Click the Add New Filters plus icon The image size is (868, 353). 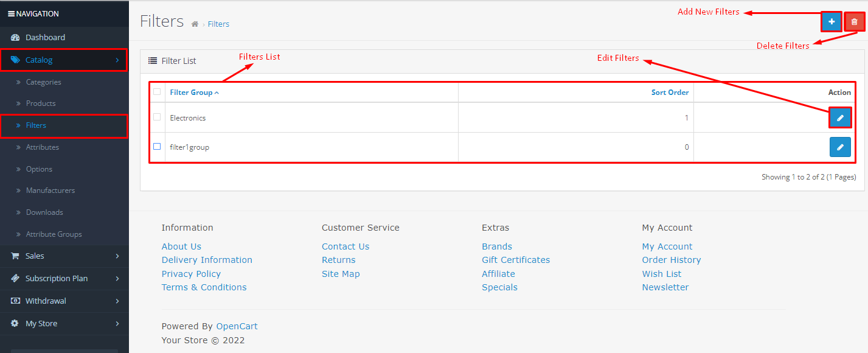(831, 21)
